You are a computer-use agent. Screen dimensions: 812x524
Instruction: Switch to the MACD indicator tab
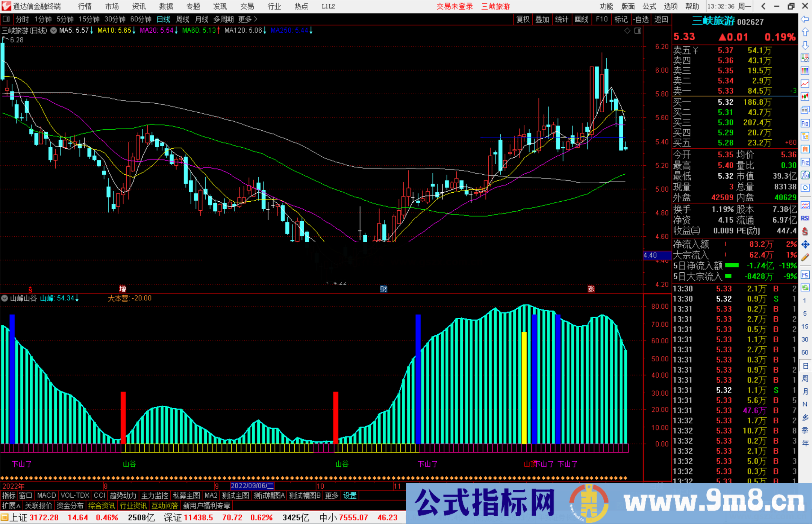[x=46, y=495]
